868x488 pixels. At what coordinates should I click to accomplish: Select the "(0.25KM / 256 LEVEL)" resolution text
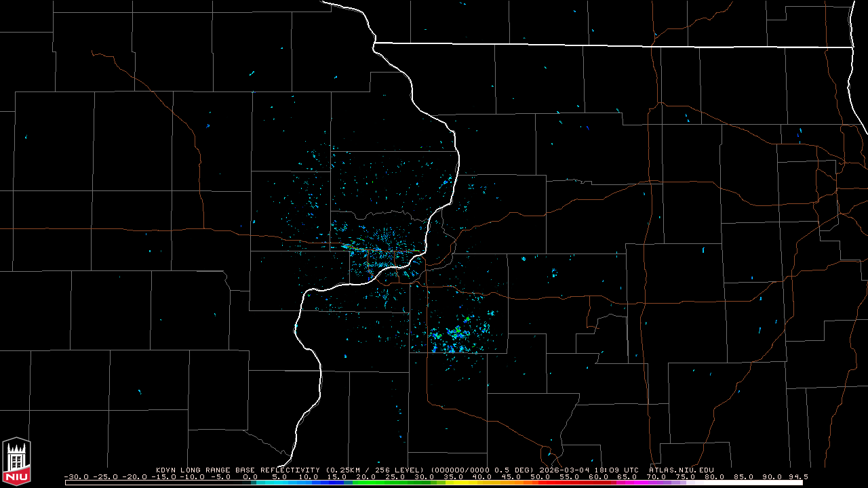coord(375,470)
